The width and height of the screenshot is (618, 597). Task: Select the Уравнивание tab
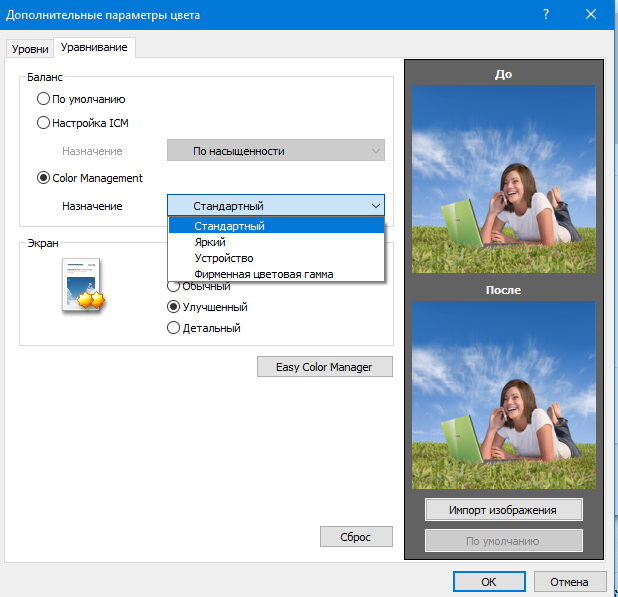[94, 47]
